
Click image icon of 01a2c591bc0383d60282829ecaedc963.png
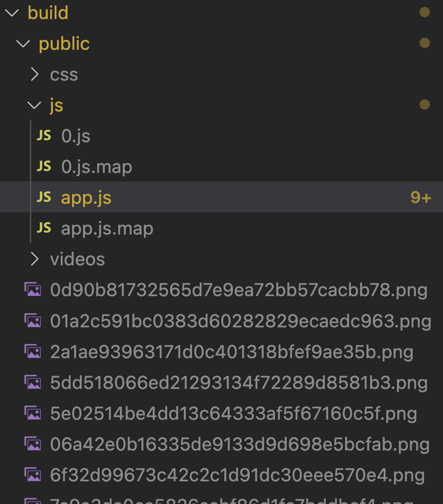pyautogui.click(x=33, y=320)
